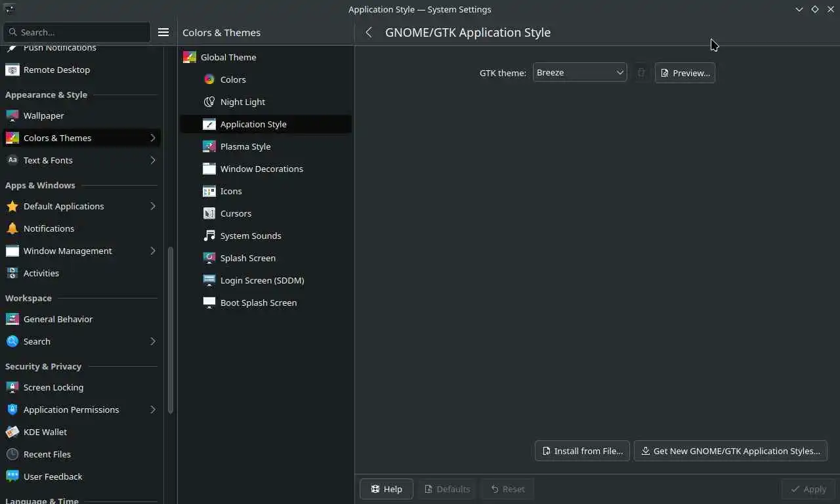Expand Text & Fonts chevron
The width and height of the screenshot is (840, 504).
[152, 160]
